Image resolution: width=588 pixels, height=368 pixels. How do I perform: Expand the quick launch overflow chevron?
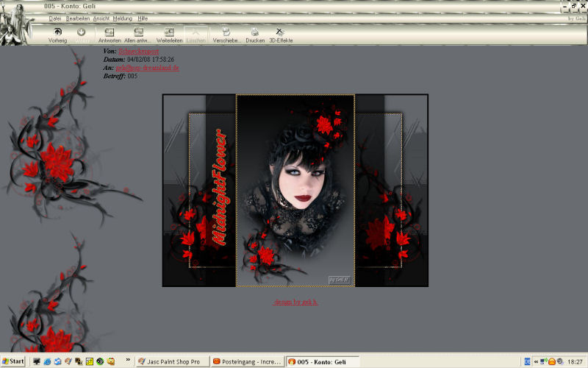pyautogui.click(x=129, y=361)
